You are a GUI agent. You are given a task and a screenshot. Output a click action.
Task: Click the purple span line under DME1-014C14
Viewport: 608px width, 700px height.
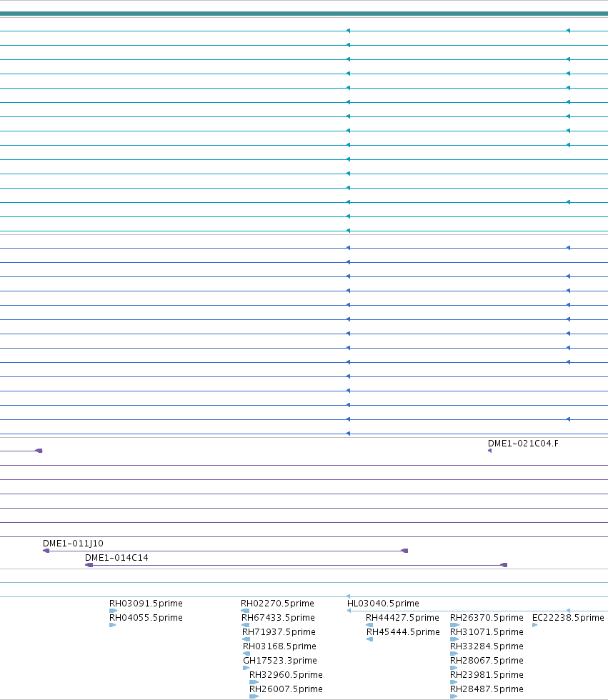[296, 565]
